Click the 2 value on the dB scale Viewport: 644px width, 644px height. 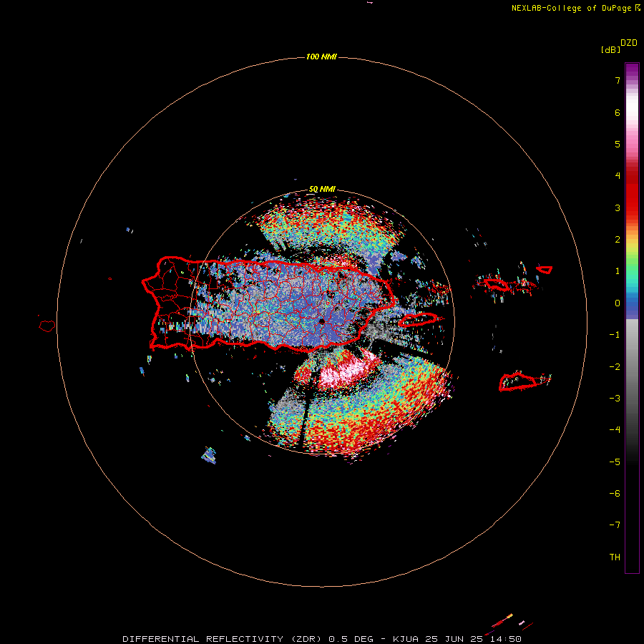tap(618, 240)
